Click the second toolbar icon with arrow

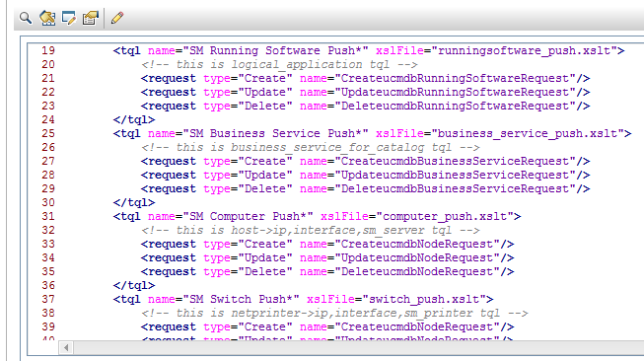[47, 18]
